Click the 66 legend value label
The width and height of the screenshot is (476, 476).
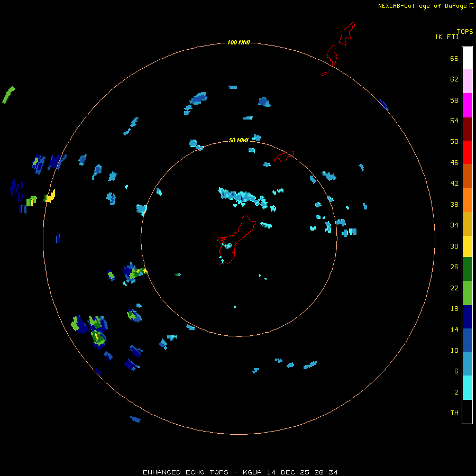(x=454, y=59)
